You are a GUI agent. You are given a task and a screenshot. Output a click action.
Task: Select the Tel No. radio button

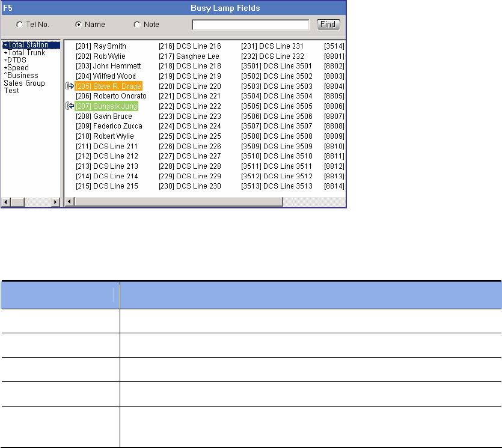tap(20, 25)
